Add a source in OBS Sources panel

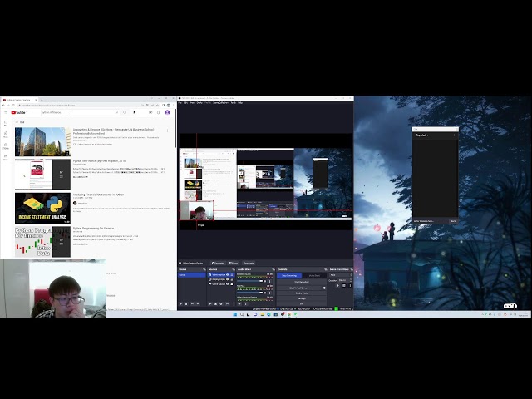point(210,303)
